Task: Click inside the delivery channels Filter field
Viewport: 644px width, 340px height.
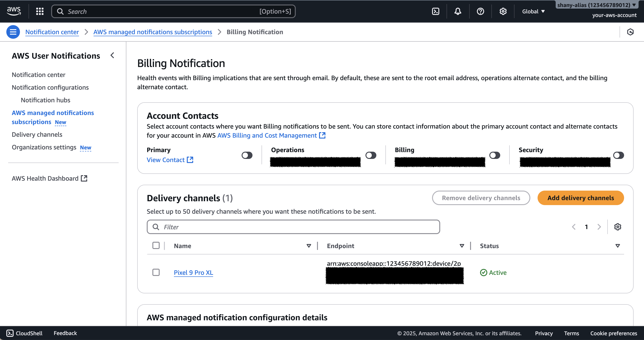Action: pos(293,227)
